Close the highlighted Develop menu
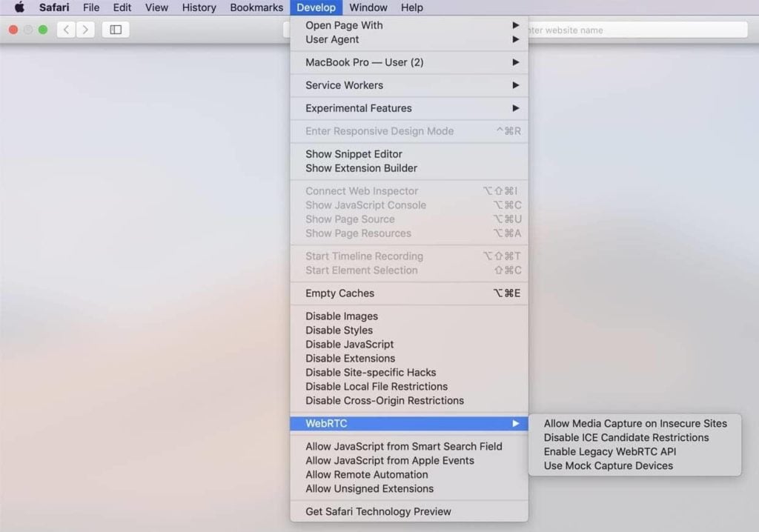This screenshot has width=759, height=532. coord(316,7)
